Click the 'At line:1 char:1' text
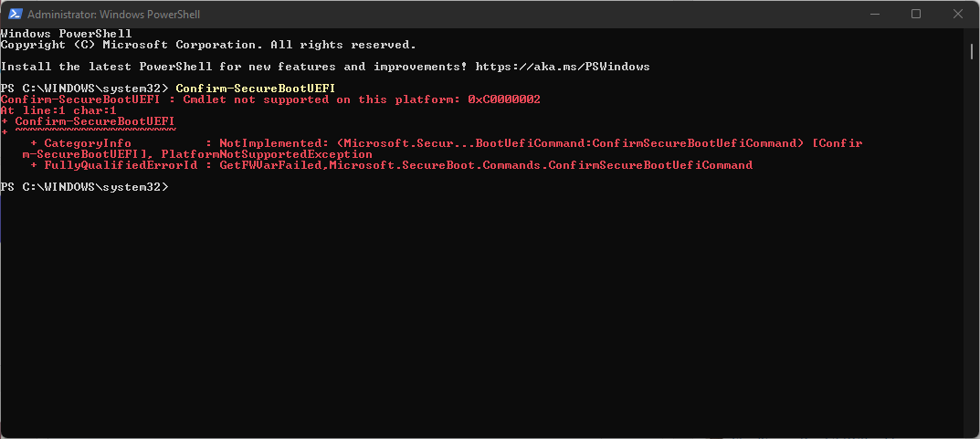Image resolution: width=980 pixels, height=439 pixels. coord(58,110)
